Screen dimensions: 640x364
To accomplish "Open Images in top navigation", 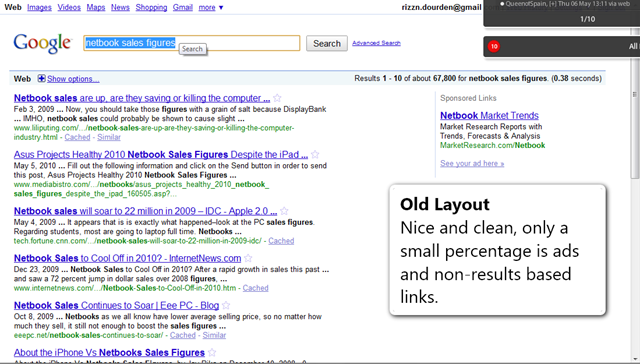I will tap(39, 7).
